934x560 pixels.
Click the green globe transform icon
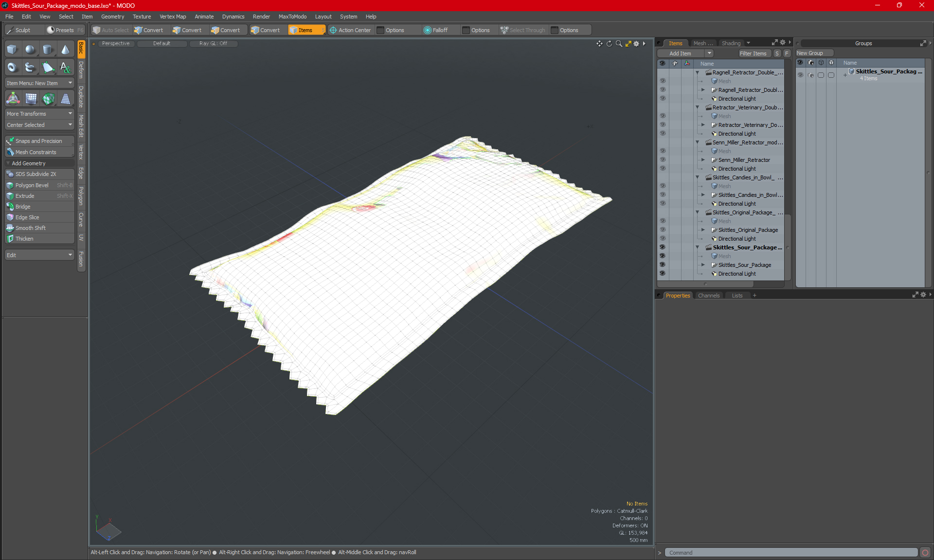(x=48, y=99)
